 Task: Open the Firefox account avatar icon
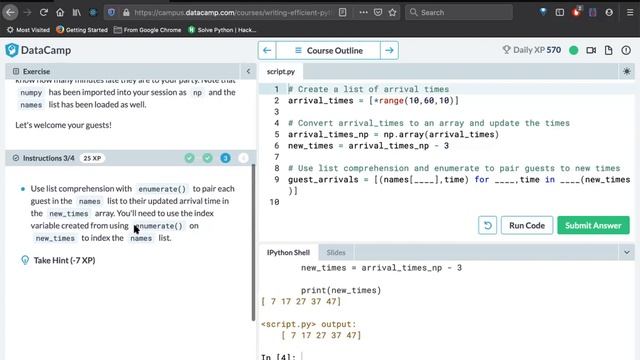point(609,13)
